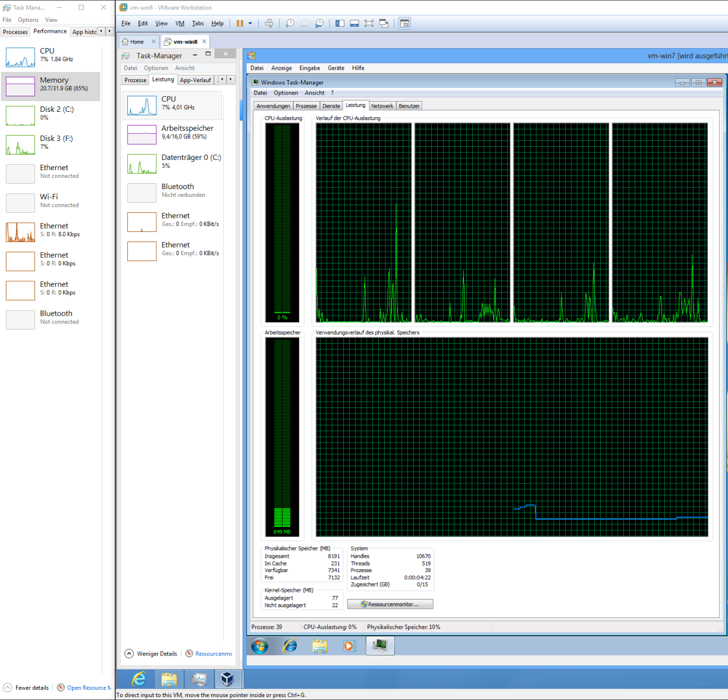Launch Internet Explorer from Windows 7 taskbar

[x=290, y=646]
